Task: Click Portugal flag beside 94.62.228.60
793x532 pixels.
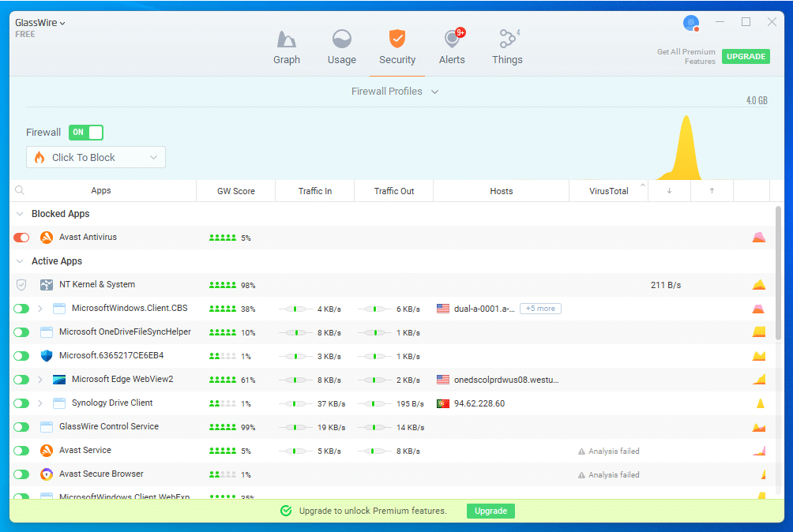Action: click(443, 403)
